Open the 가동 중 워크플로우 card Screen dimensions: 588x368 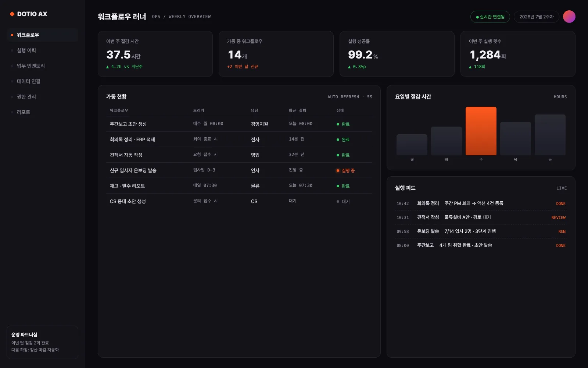pyautogui.click(x=276, y=54)
